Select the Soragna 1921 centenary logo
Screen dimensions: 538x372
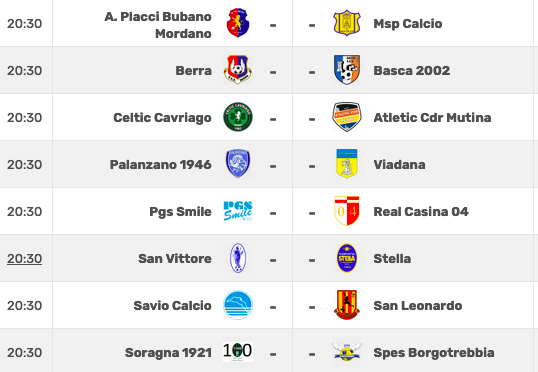(x=238, y=351)
